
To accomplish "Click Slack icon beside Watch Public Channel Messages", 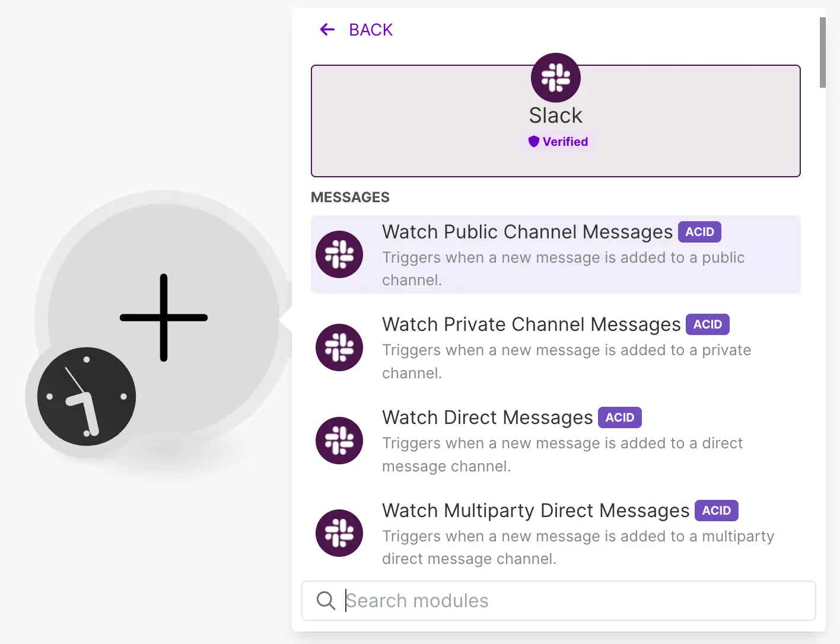I will coord(339,254).
